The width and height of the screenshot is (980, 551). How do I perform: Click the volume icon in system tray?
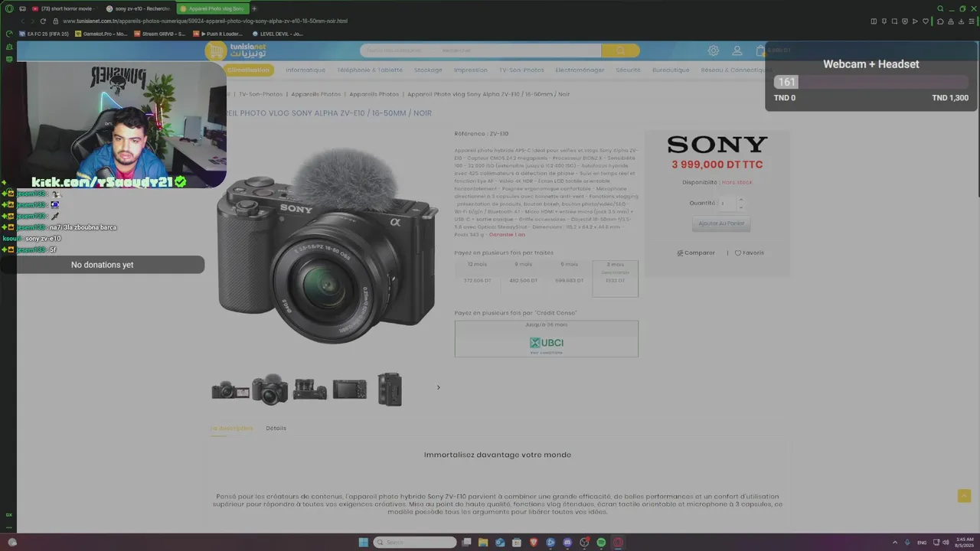coord(946,542)
